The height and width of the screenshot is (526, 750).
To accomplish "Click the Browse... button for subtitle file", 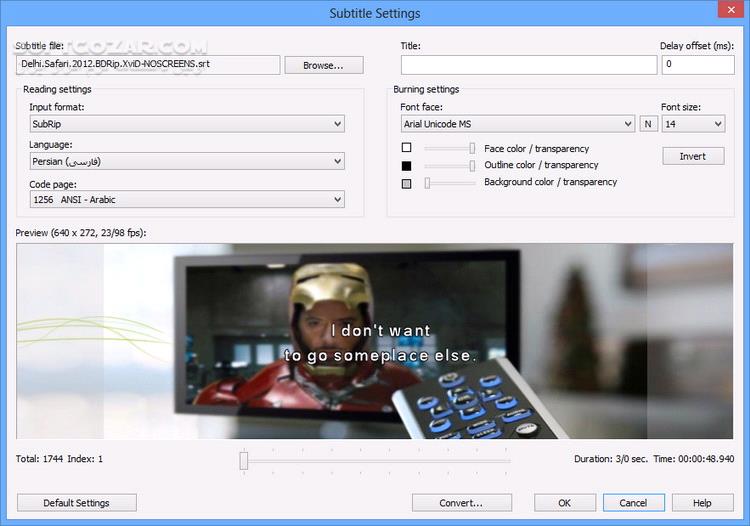I will coord(324,66).
